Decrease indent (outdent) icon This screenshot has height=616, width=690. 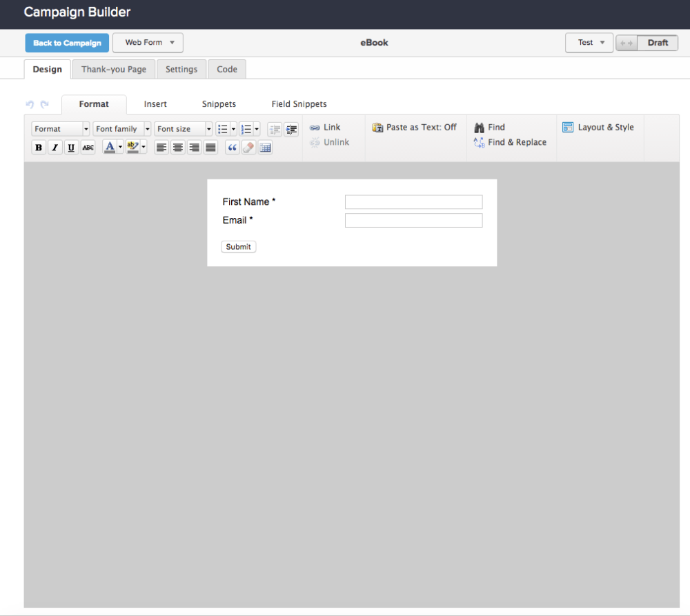coord(275,129)
